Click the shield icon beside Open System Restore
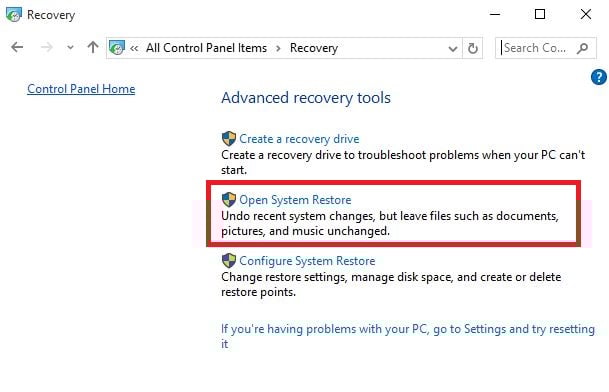The width and height of the screenshot is (609, 392). coord(229,200)
